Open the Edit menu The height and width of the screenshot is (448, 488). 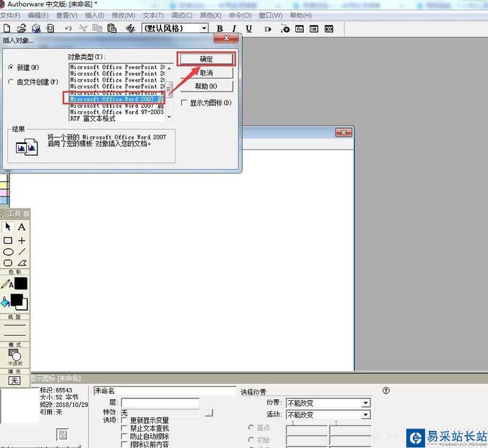(38, 15)
